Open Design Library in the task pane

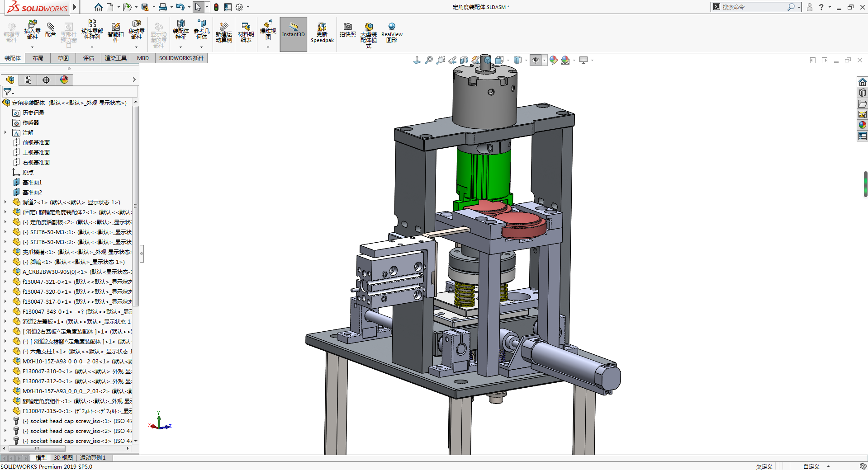pos(862,93)
